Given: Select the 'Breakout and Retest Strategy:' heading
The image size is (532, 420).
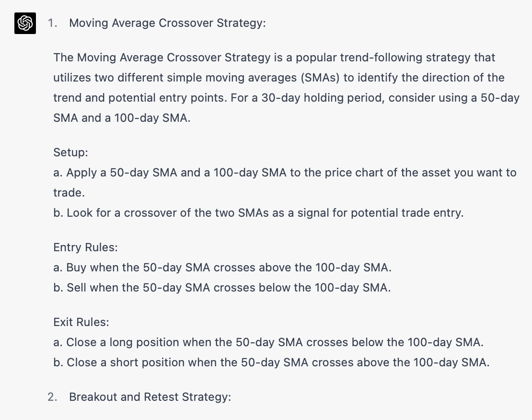Looking at the screenshot, I should pos(150,397).
